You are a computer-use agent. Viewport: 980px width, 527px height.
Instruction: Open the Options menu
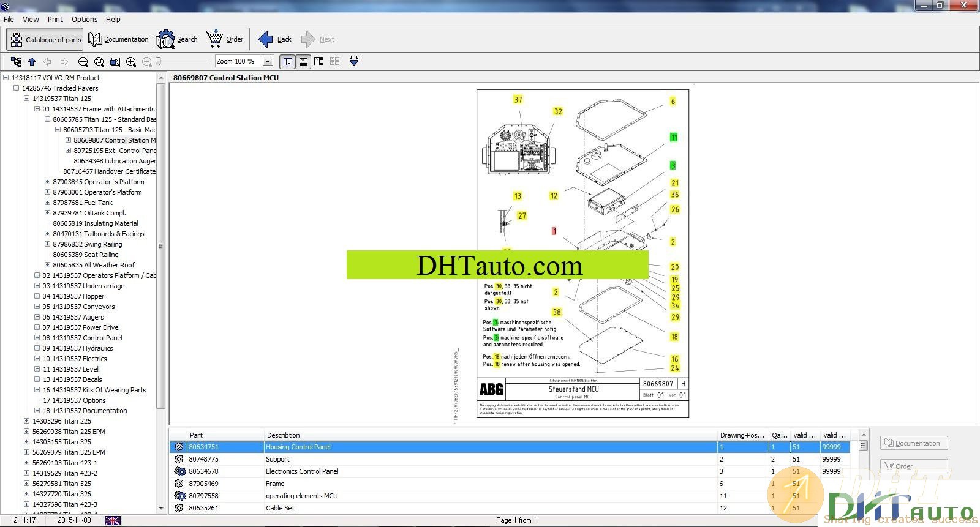(85, 20)
